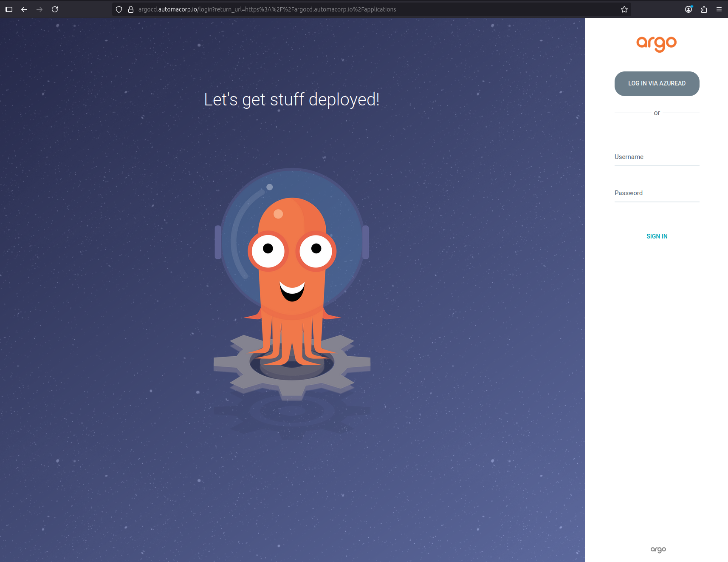Screen dimensions: 728x562
Task: Click the 'or' separator text
Action: pos(657,113)
